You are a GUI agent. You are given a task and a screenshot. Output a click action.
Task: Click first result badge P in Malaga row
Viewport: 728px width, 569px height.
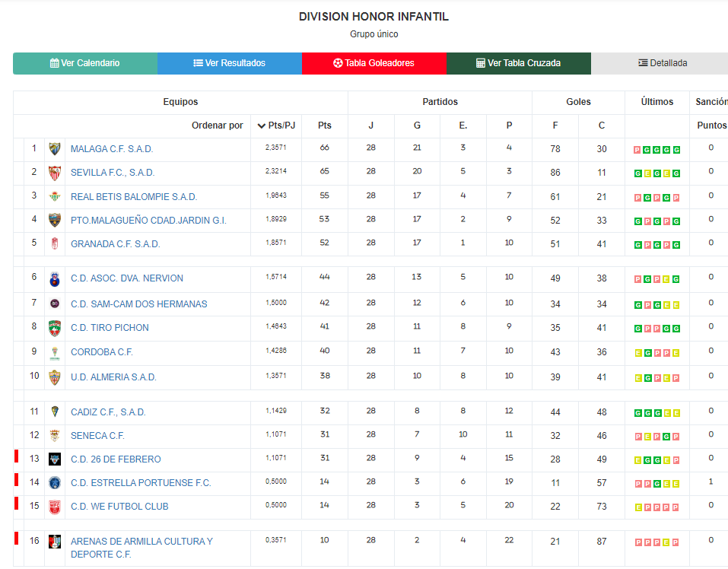[x=637, y=150]
